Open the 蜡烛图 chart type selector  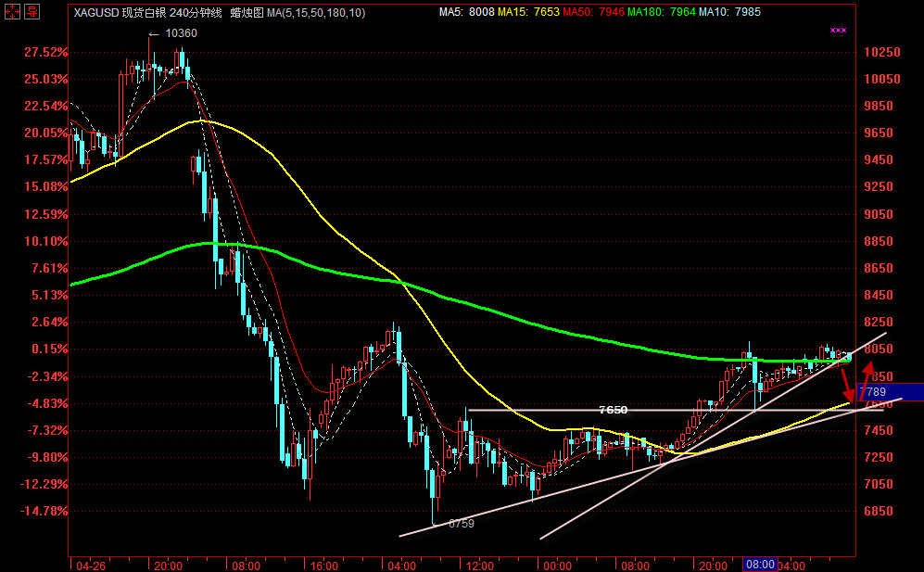[246, 12]
